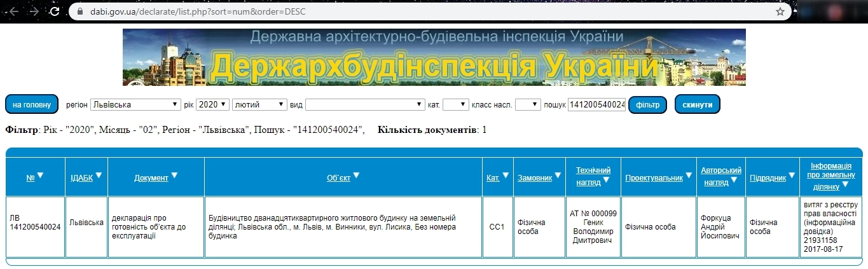Click the Проектувальник header link

point(654,178)
